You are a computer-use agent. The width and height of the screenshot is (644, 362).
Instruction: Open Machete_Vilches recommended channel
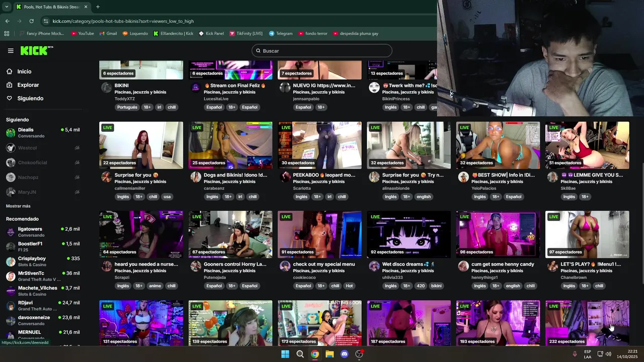[x=43, y=291]
